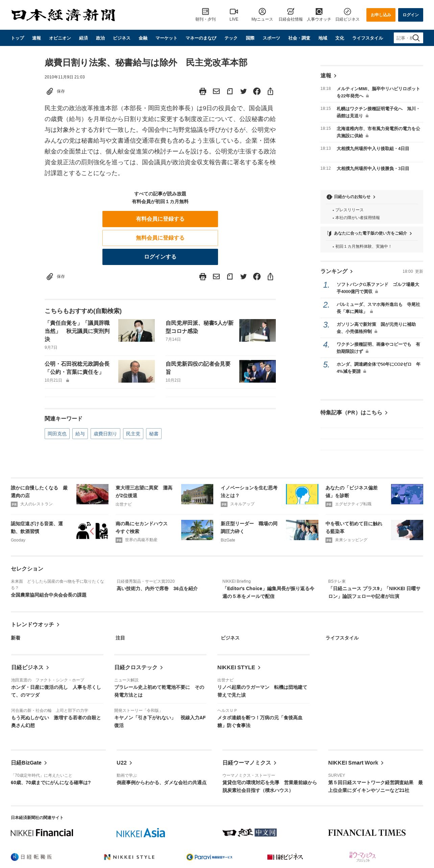Open 特集記事（PR）はこちら
Image resolution: width=434 pixels, height=868 pixels.
click(354, 413)
